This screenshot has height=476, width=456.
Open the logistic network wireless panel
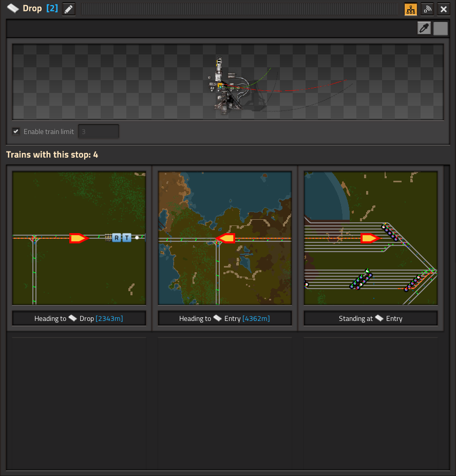(427, 9)
